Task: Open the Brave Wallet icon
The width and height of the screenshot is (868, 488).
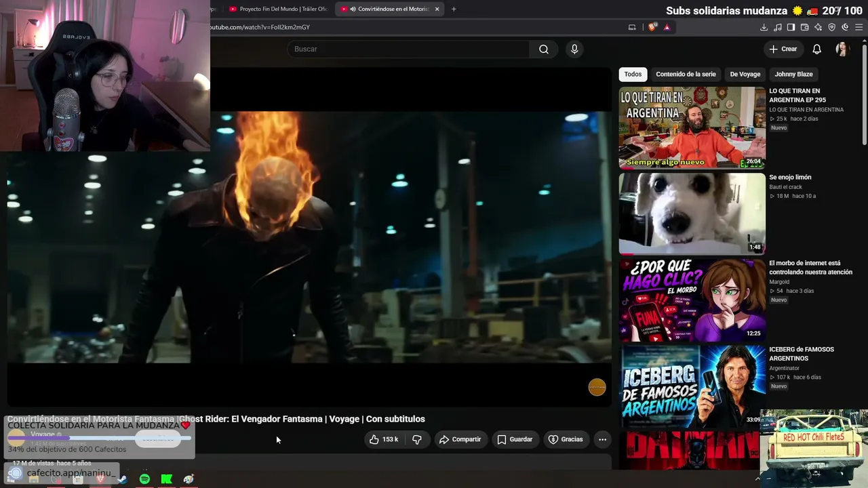Action: point(804,27)
